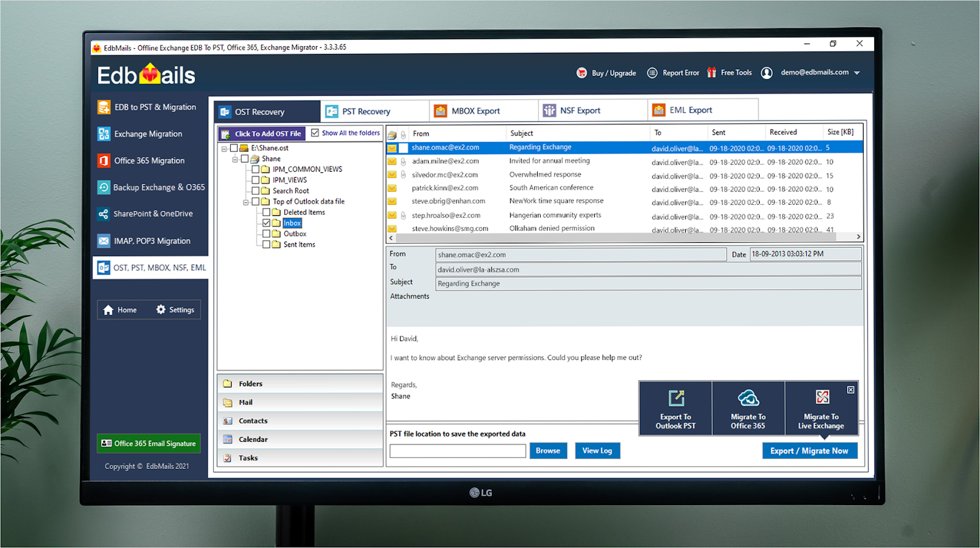
Task: Check the IPM_COMMON_VIEWS checkbox
Action: tap(256, 169)
